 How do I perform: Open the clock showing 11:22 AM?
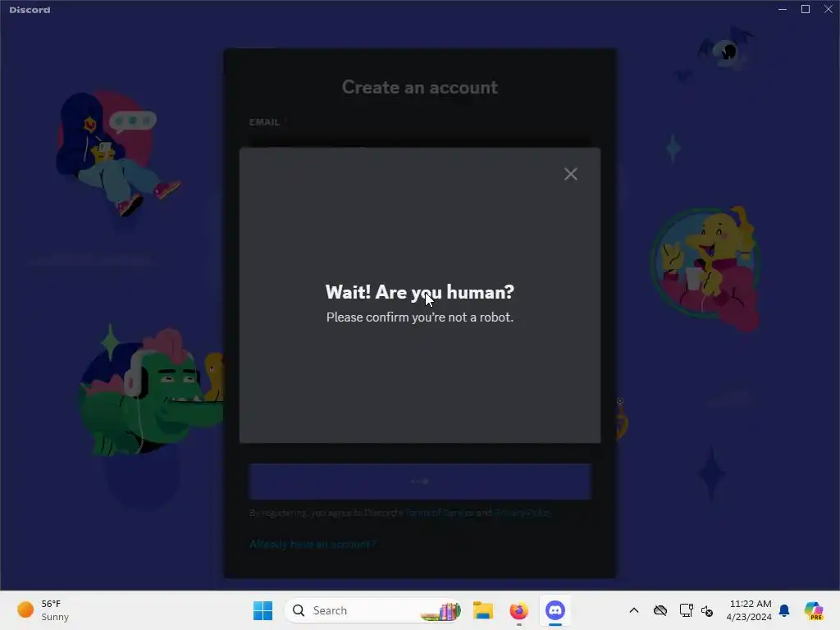click(x=749, y=610)
